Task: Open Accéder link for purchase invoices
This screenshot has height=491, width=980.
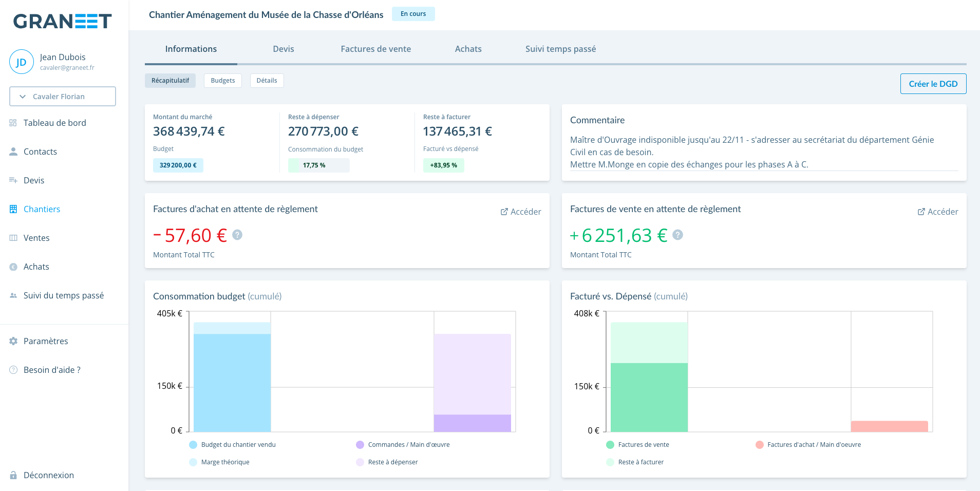Action: (x=521, y=212)
